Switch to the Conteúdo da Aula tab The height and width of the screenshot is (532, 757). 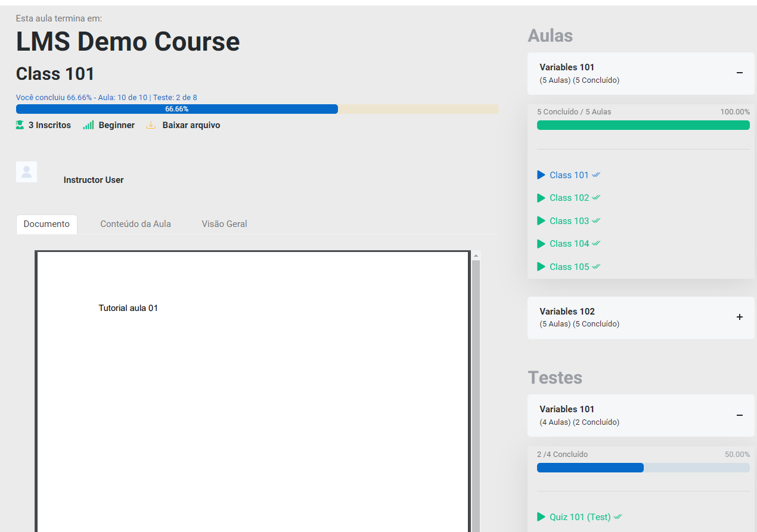pyautogui.click(x=135, y=224)
